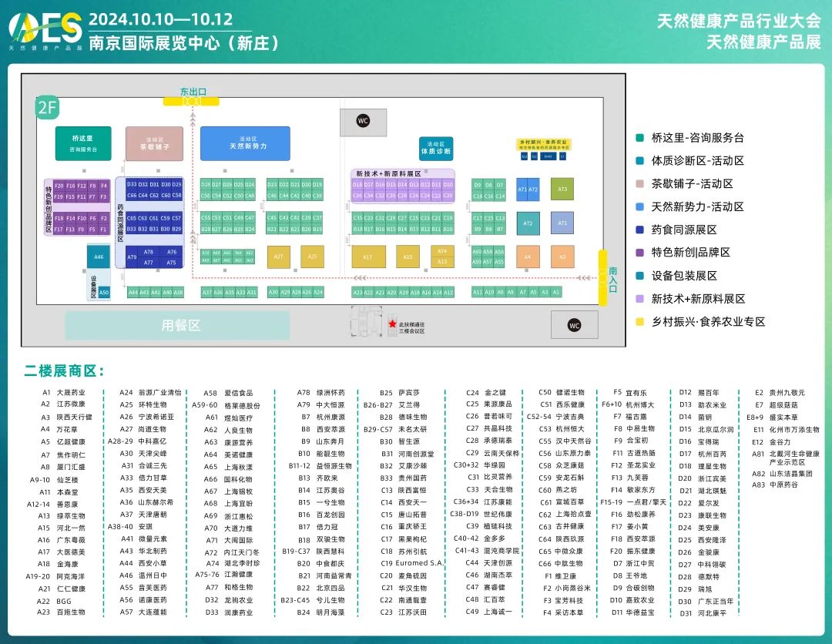Click the exhibitor entry A46 温州日中
The height and width of the screenshot is (644, 832).
143,575
